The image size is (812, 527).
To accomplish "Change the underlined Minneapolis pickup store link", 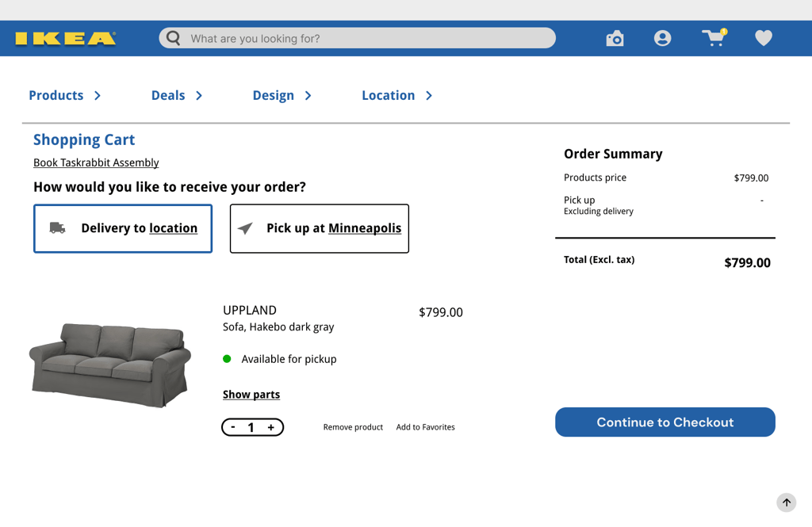I will pyautogui.click(x=365, y=228).
